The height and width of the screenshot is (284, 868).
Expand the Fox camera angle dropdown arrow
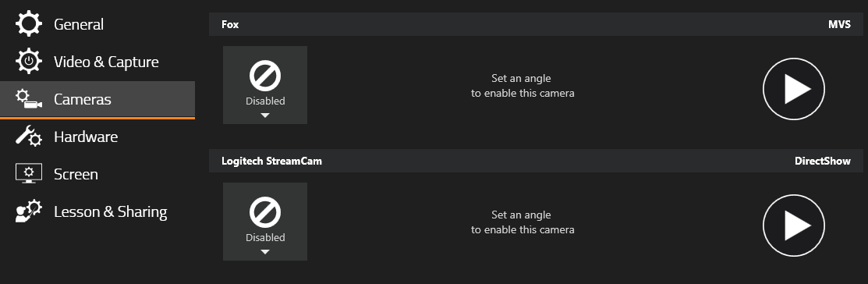pos(265,115)
